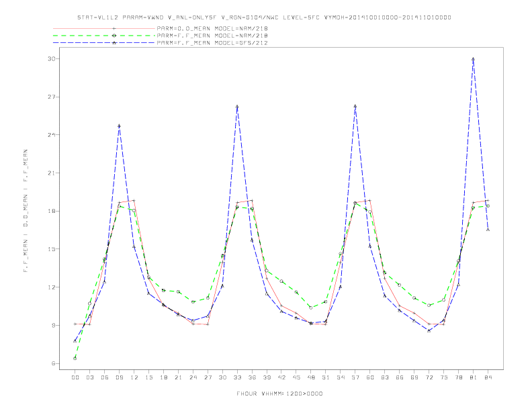Click the x-axis tick label 36
The image size is (532, 411).
[x=252, y=377]
